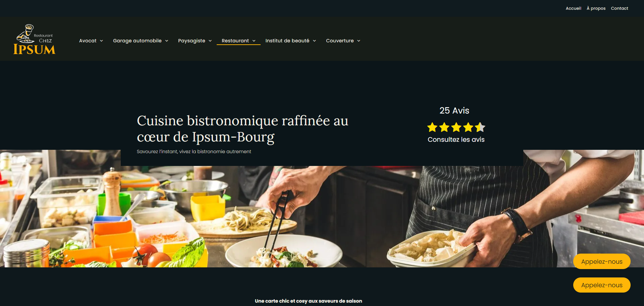Go to the Accueil link
Image resolution: width=644 pixels, height=306 pixels.
[573, 8]
